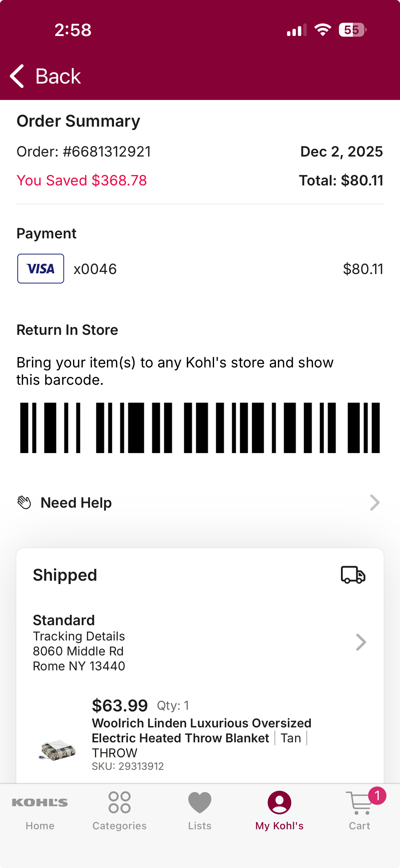Tap the Visa card logo

(41, 269)
